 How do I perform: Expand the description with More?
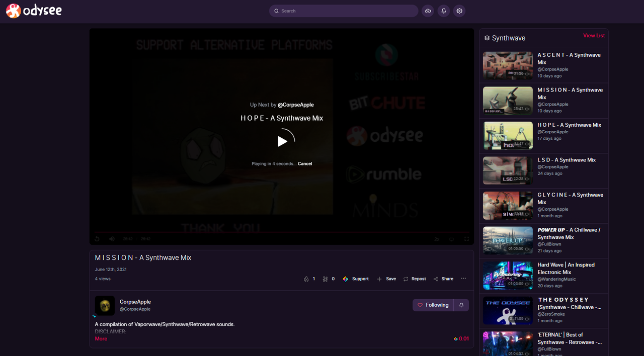click(x=101, y=339)
